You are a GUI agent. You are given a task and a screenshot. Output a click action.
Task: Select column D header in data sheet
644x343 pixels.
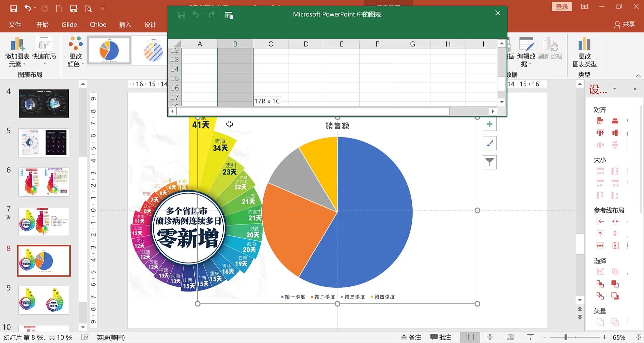pos(306,44)
